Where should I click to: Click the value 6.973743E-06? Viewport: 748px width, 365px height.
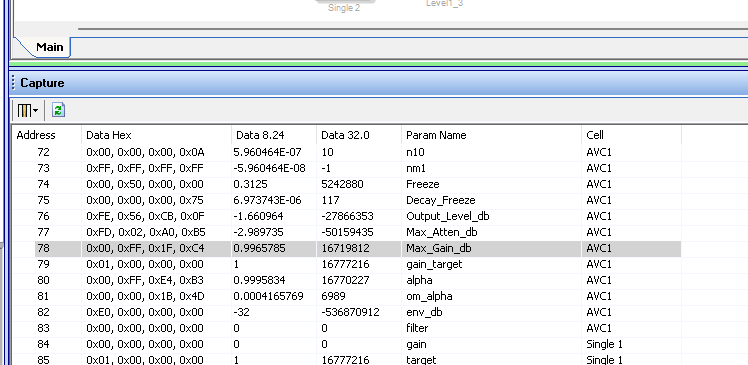click(x=267, y=200)
